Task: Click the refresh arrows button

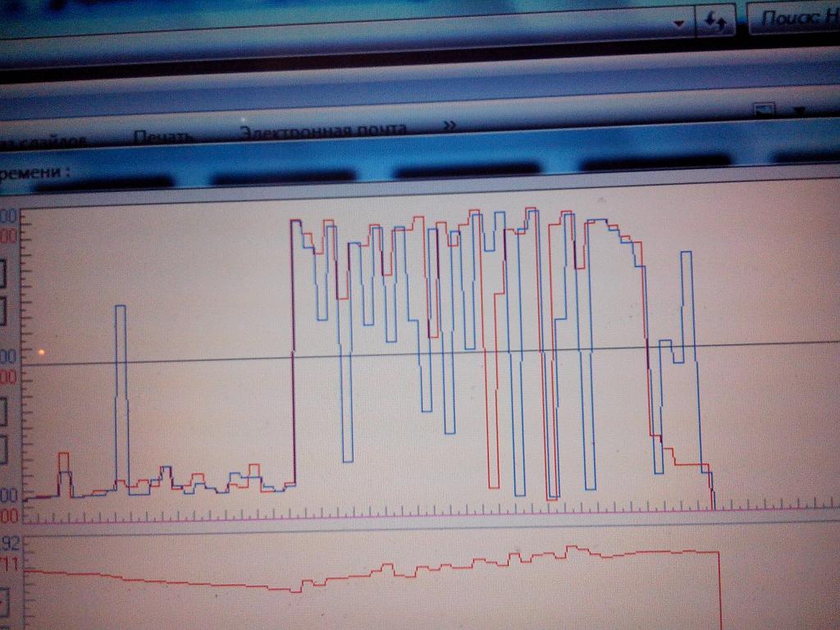Action: click(x=715, y=22)
